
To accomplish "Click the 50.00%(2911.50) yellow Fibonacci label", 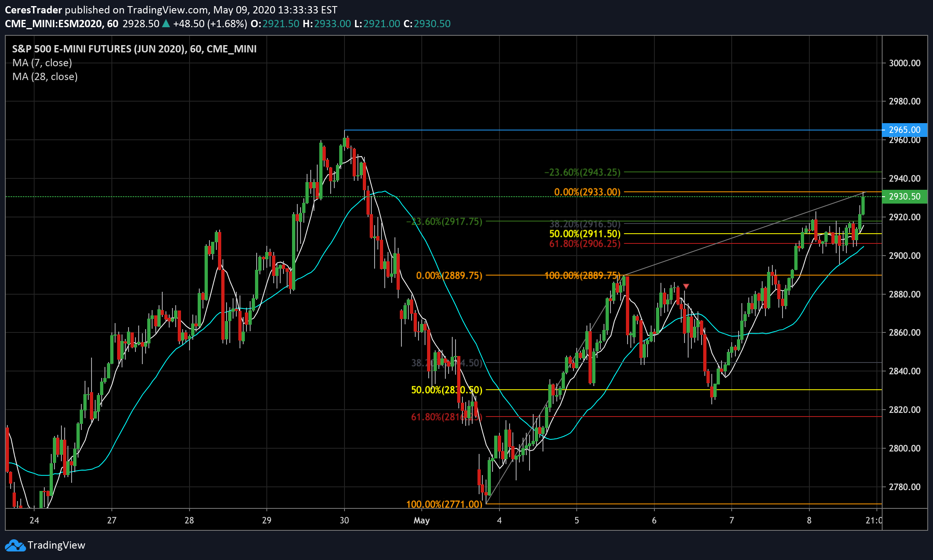I will (x=584, y=234).
